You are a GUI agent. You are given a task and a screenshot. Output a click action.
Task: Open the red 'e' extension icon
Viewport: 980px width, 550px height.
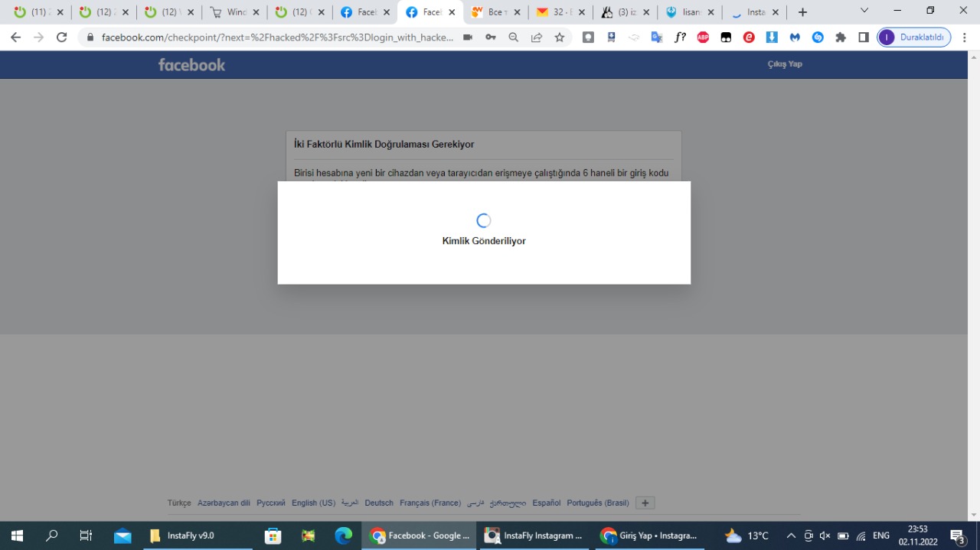point(749,37)
